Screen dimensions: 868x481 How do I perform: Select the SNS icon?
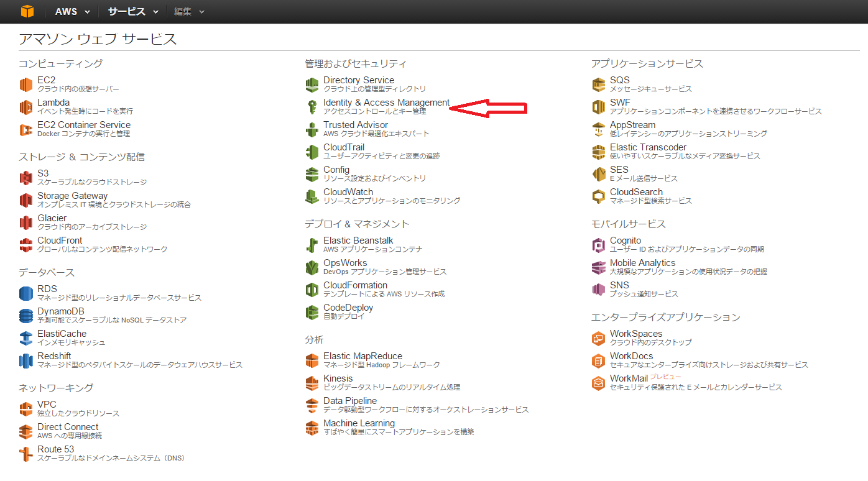tap(599, 290)
